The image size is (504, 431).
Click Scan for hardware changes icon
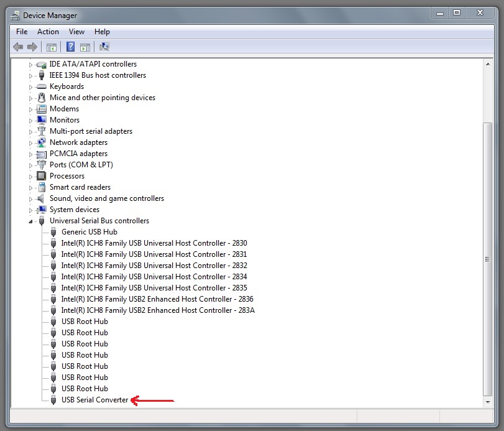pos(104,47)
